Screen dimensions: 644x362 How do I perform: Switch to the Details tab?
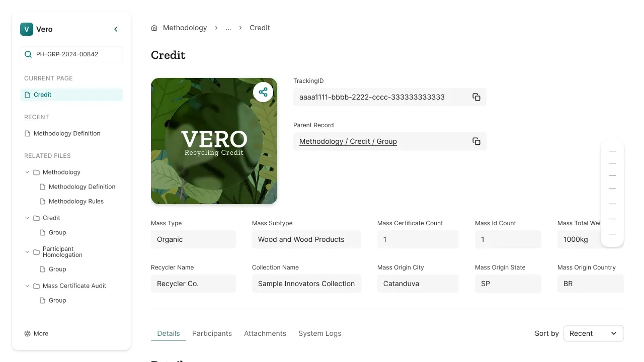[169, 333]
